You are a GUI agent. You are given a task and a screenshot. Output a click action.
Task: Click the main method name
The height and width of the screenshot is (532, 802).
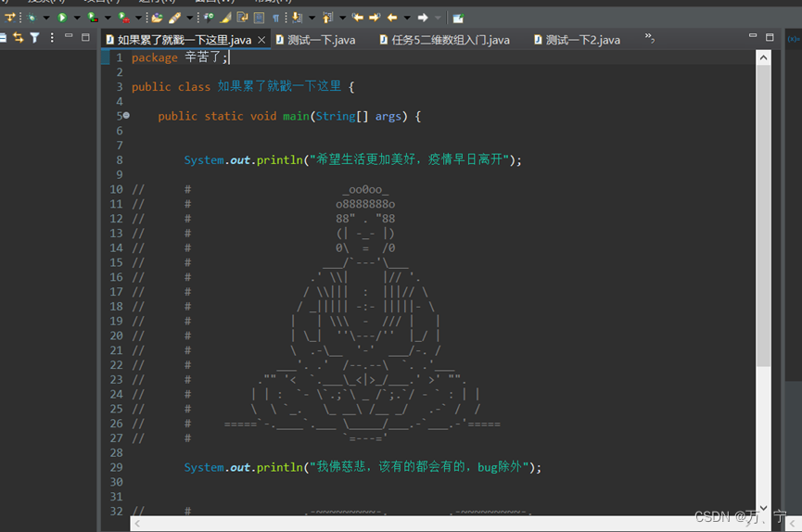click(x=296, y=116)
